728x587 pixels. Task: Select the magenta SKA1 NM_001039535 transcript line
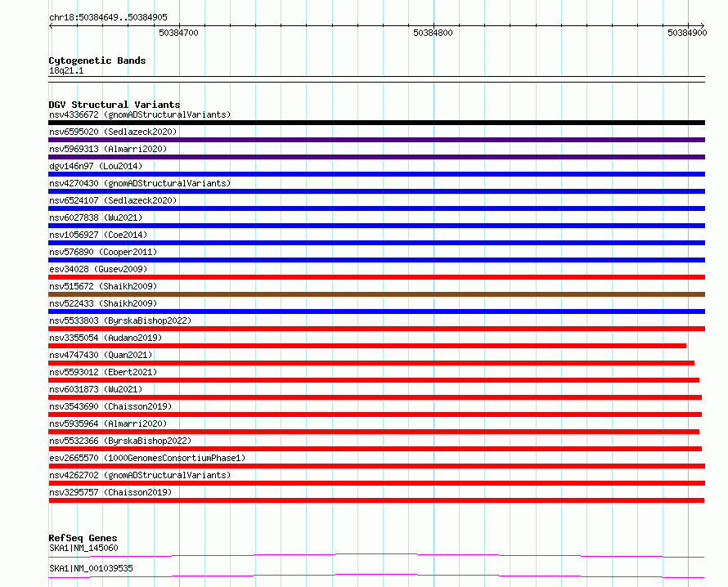pos(376,576)
